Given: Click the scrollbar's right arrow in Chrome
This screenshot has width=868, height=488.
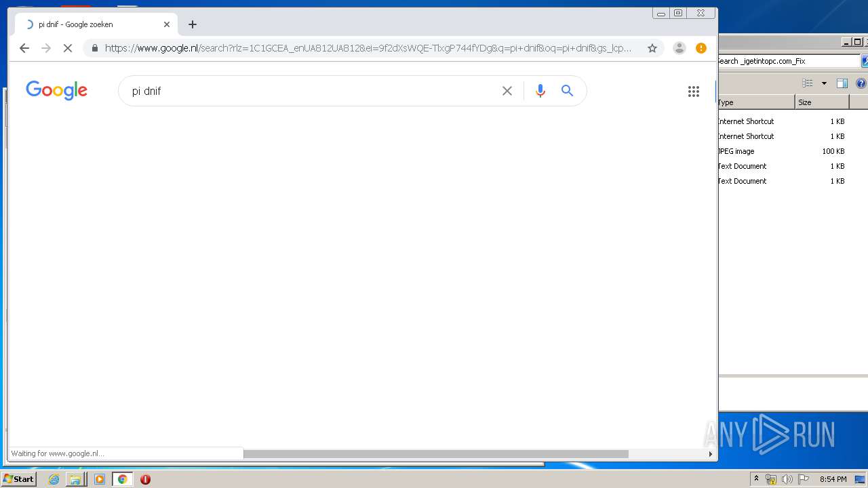Looking at the screenshot, I should click(711, 454).
